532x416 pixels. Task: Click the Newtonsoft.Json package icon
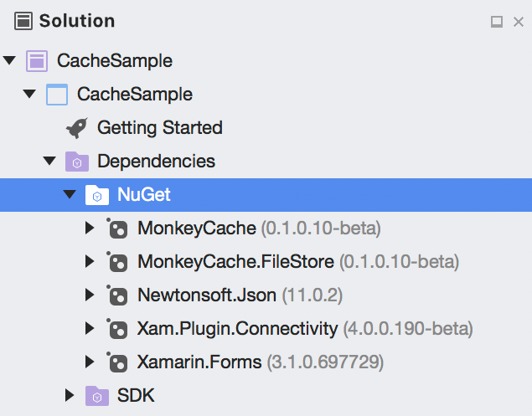117,295
